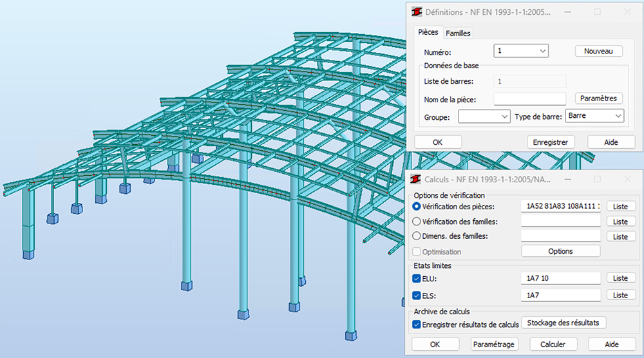Screen dimensions: 644x358
Task: Open Liste for ELS cases
Action: [x=621, y=295]
